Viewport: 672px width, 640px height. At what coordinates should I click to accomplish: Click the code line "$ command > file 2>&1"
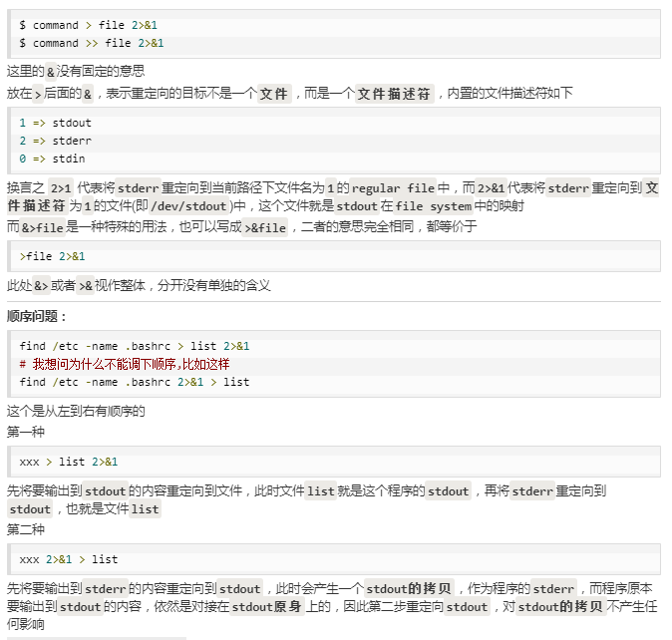(x=89, y=25)
